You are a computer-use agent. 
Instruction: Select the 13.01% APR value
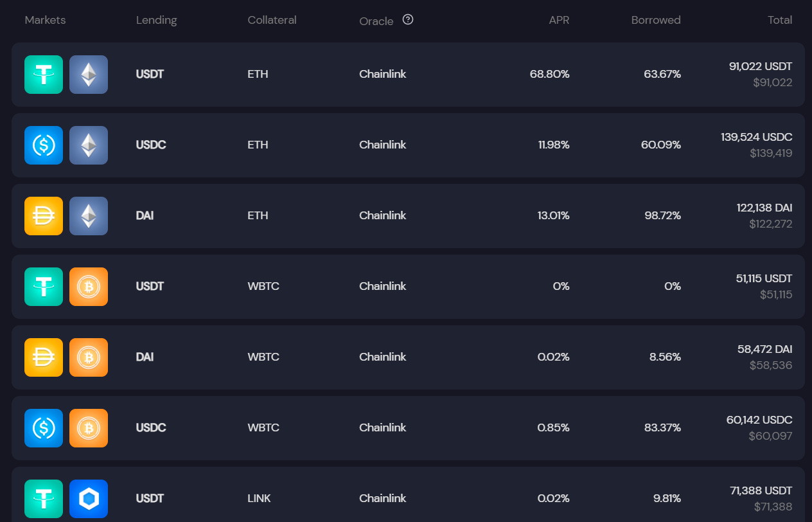554,215
